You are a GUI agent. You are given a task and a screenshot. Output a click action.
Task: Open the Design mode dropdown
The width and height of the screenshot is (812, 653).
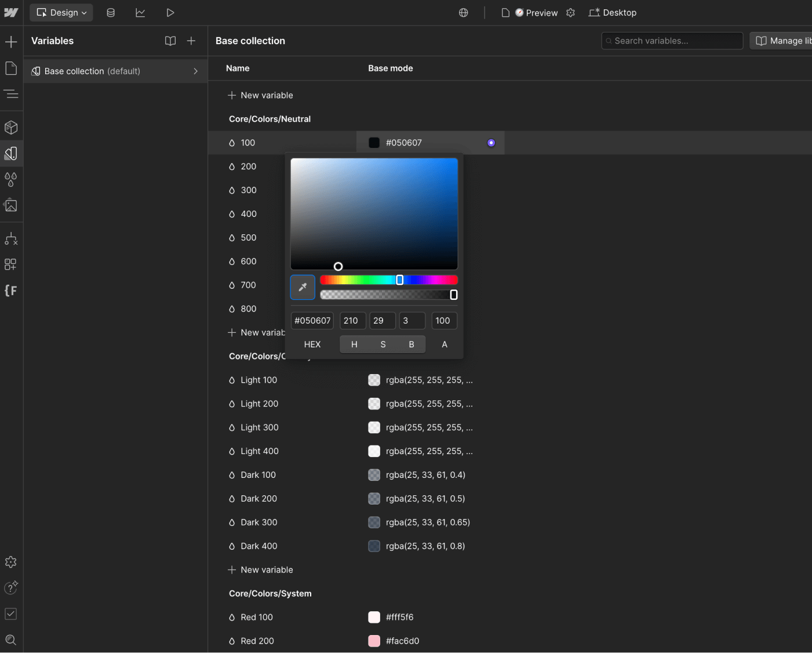(x=61, y=12)
